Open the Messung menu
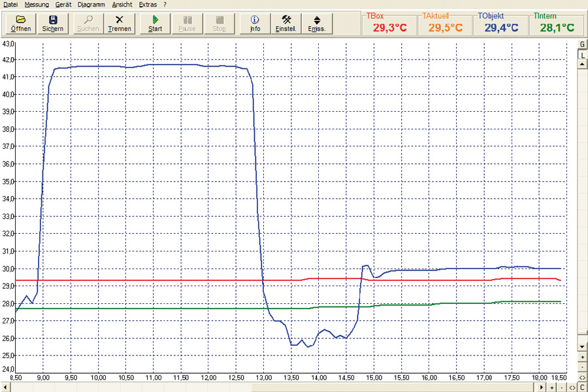 click(x=37, y=4)
